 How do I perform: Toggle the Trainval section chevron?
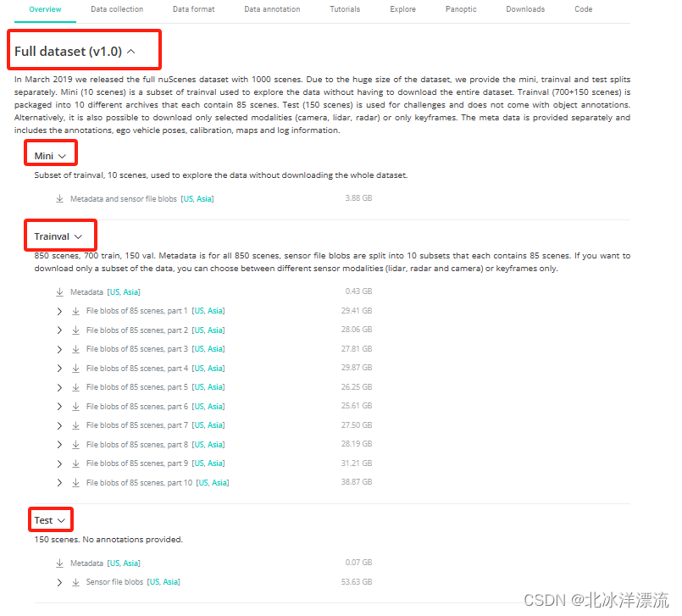(x=78, y=236)
